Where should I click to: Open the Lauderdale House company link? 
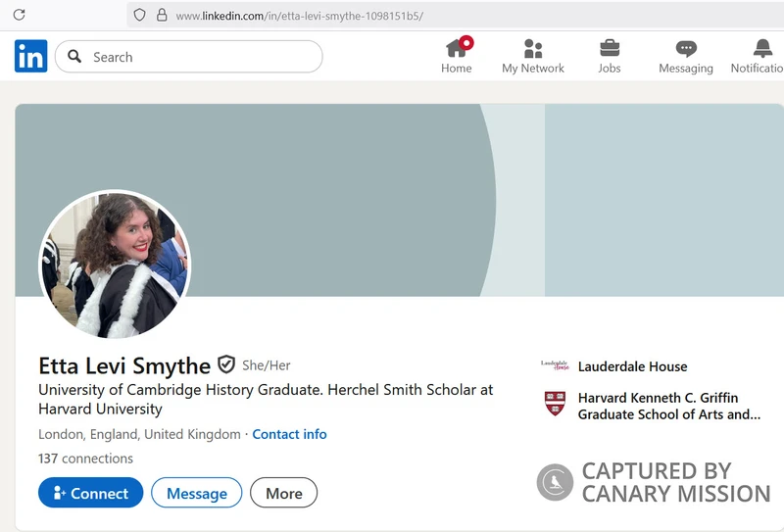point(632,366)
